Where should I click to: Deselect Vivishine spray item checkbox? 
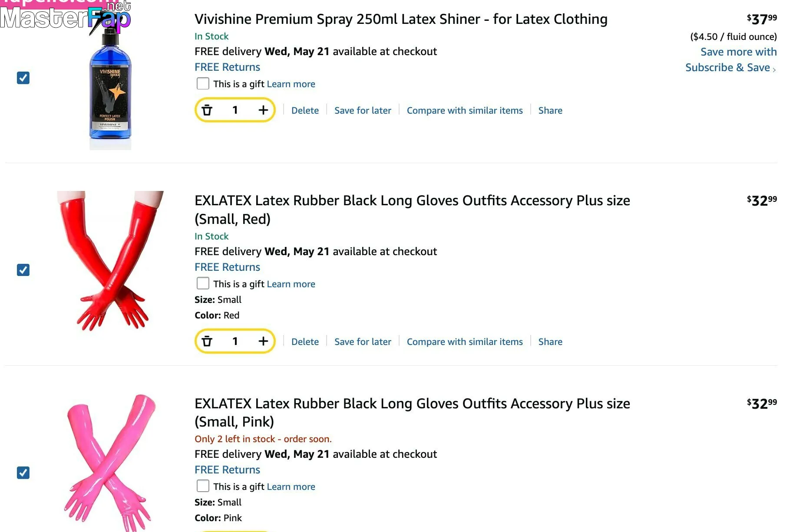pyautogui.click(x=23, y=78)
